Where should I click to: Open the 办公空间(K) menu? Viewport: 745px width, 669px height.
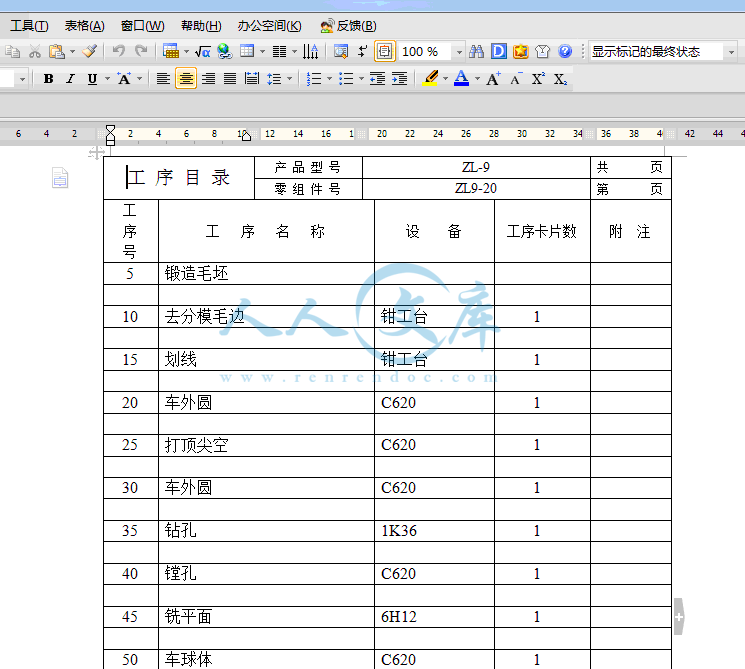tap(269, 26)
